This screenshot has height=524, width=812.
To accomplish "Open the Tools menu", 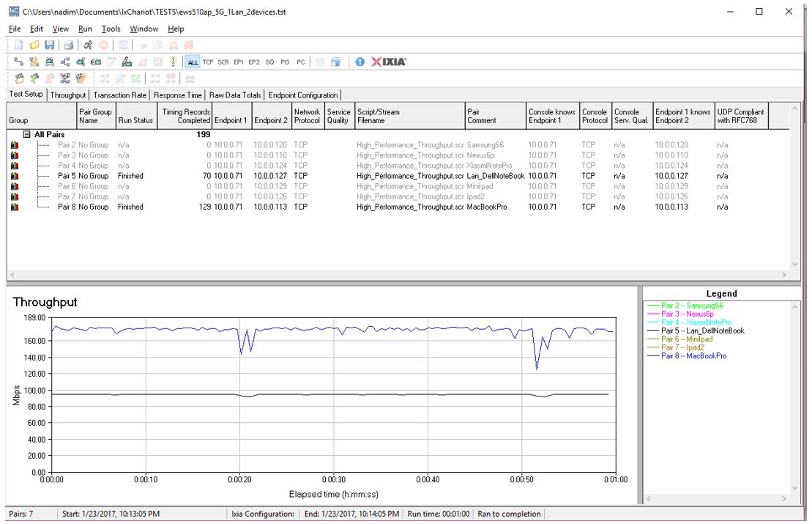I will tap(111, 29).
